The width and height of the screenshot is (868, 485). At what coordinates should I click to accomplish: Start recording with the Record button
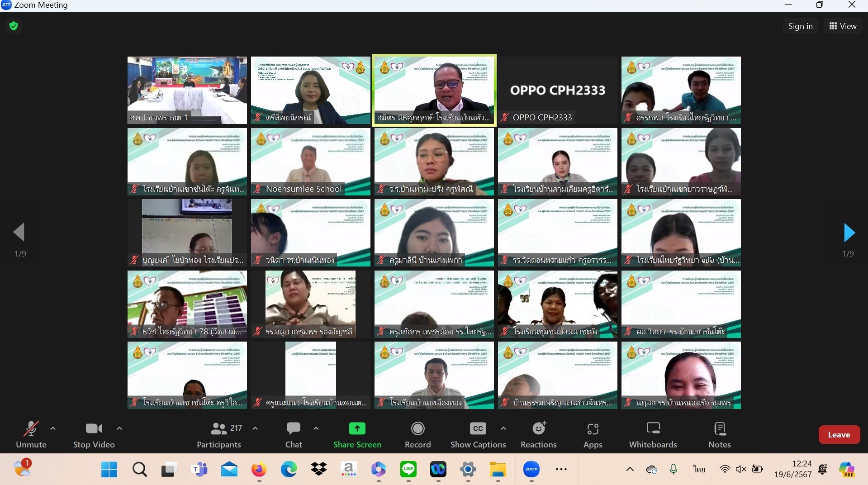click(x=417, y=434)
